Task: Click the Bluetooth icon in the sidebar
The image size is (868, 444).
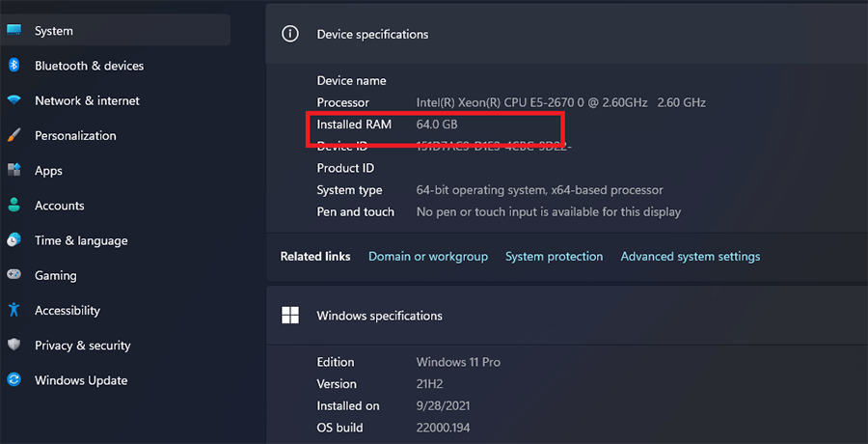Action: click(x=14, y=66)
